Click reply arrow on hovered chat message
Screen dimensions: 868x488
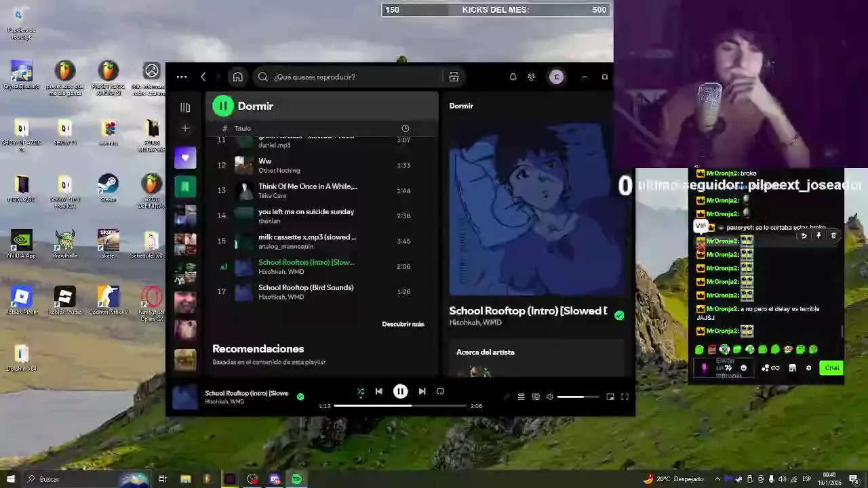[x=804, y=236]
